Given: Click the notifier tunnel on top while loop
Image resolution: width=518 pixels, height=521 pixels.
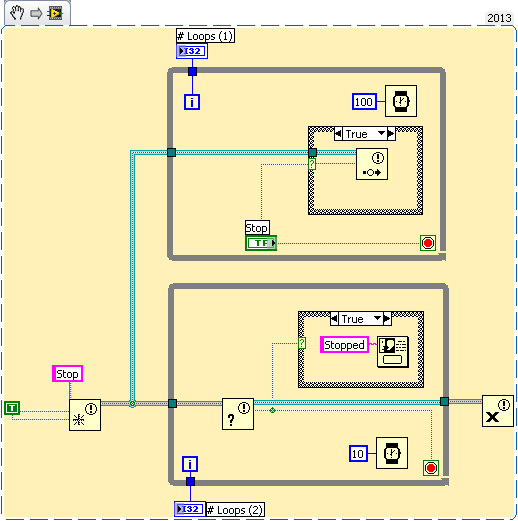Looking at the screenshot, I should 171,152.
